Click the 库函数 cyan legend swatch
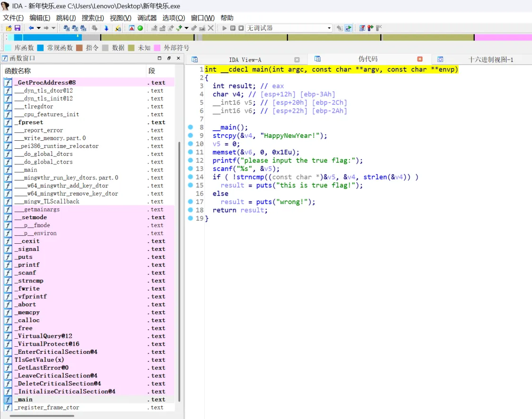 [8, 48]
